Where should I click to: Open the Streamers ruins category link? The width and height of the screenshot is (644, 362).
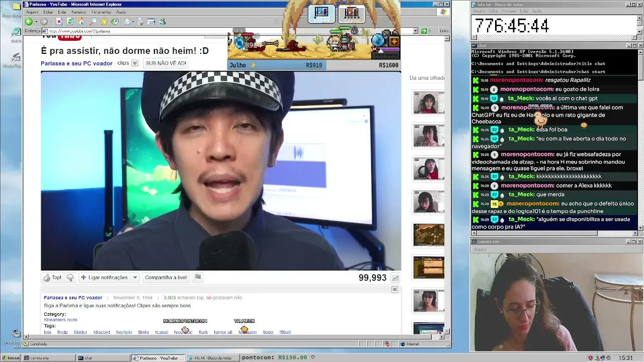[x=60, y=320]
